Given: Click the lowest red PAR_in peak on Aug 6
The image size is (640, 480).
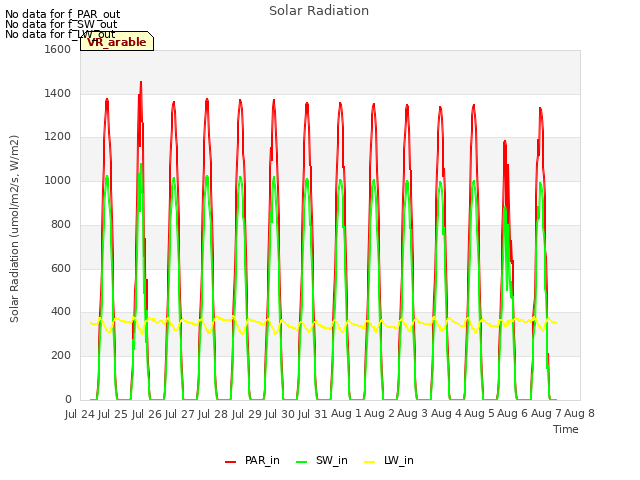Looking at the screenshot, I should (x=505, y=142).
